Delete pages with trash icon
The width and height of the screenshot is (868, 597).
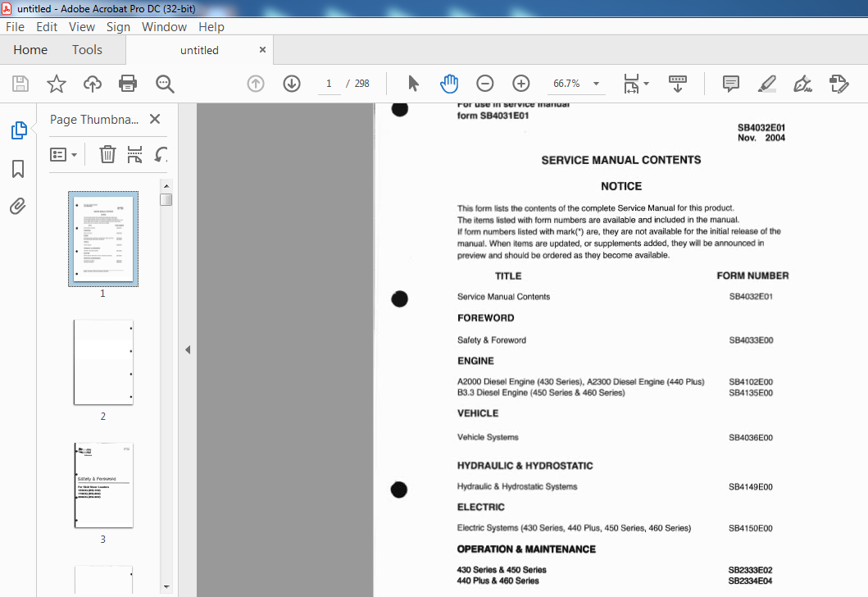pyautogui.click(x=107, y=154)
